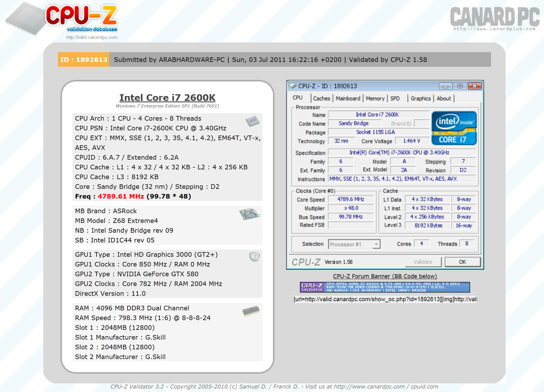Screen dimensions: 544x392
Task: Maximize the CPU-Z window
Action: click(x=460, y=86)
